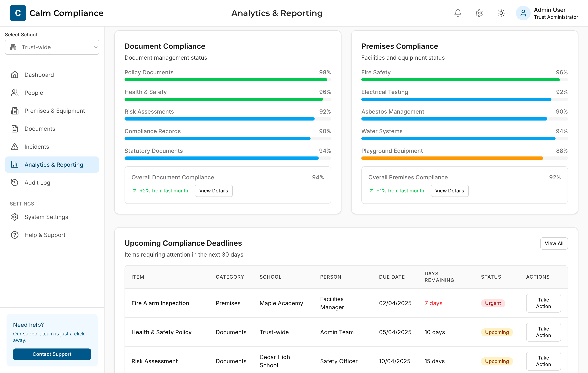Take Action on Health & Safety Policy
Viewport: 588px width, 373px height.
[x=543, y=332]
